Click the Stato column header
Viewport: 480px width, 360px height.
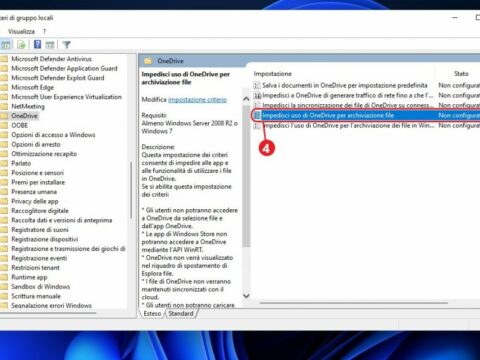461,74
